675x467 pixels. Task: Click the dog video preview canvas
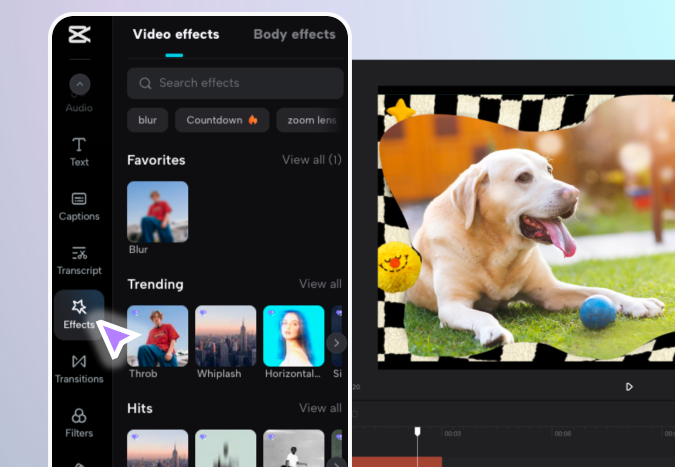pos(526,228)
